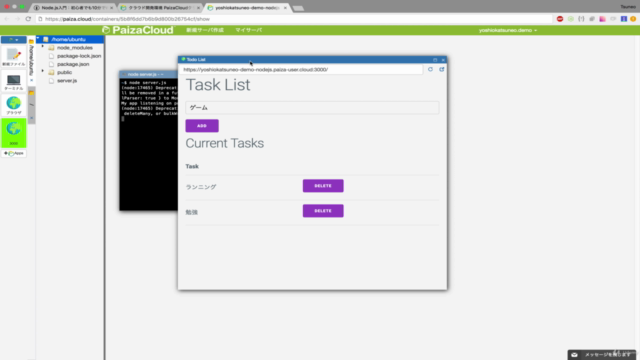The width and height of the screenshot is (640, 360).
Task: Open a new browser tab
Action: point(298,8)
